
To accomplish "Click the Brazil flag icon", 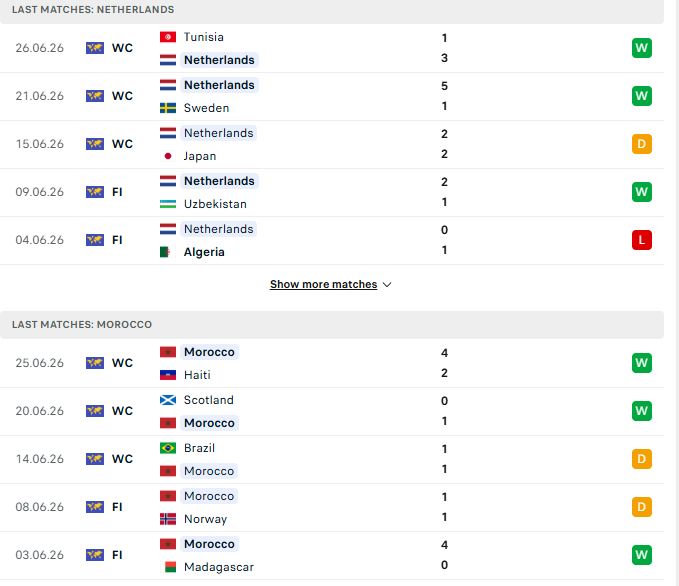I will tap(168, 448).
